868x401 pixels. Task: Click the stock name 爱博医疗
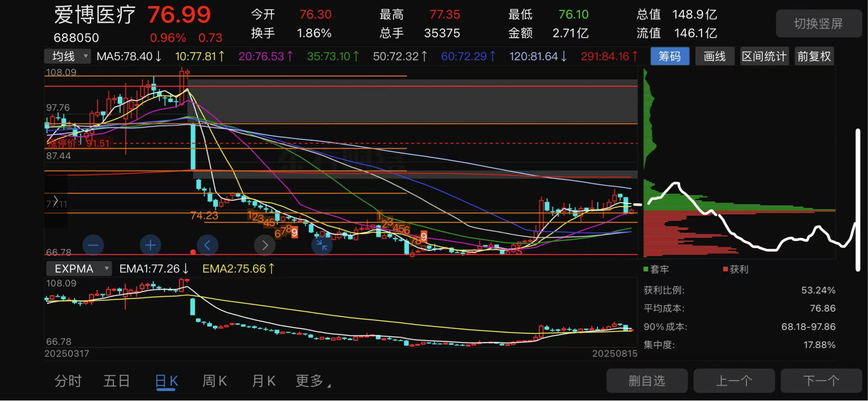[95, 15]
